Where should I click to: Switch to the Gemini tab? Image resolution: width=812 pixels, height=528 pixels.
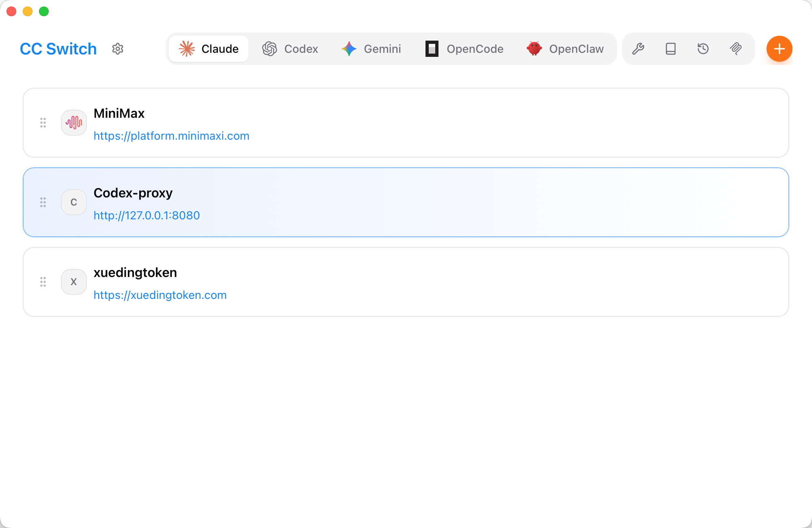pyautogui.click(x=371, y=49)
